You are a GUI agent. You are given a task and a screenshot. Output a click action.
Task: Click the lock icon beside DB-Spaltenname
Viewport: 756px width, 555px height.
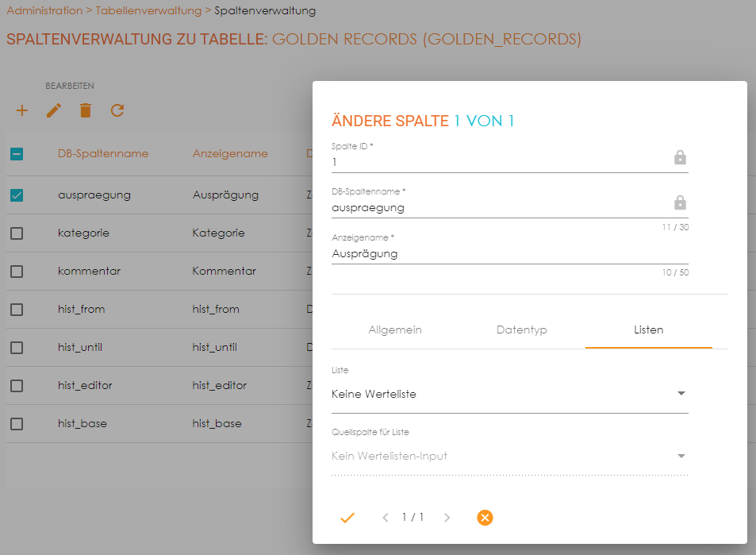pyautogui.click(x=680, y=202)
